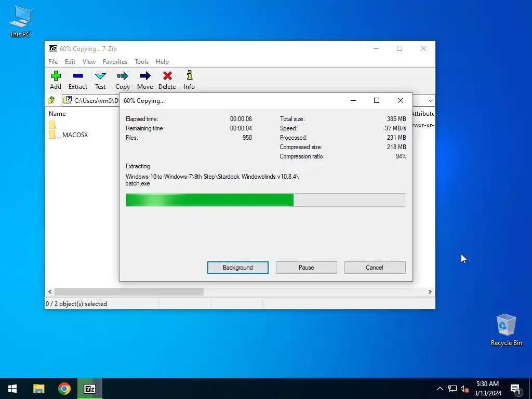Show hidden system tray icons

[x=440, y=389]
